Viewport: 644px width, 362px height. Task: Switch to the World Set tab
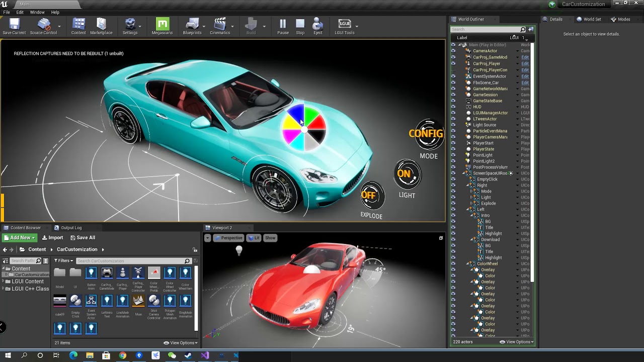coord(589,19)
